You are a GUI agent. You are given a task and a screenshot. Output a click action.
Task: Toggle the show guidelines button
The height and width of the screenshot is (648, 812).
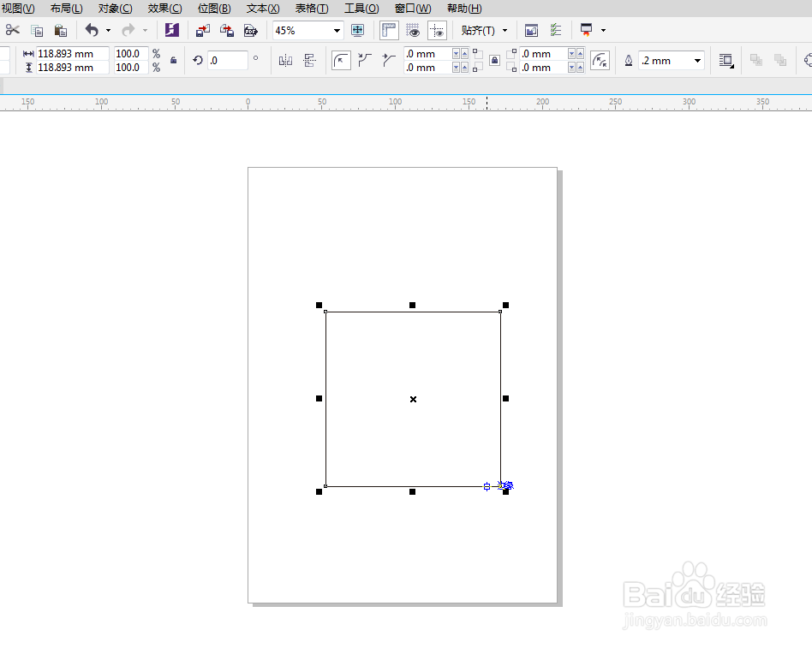(x=437, y=31)
